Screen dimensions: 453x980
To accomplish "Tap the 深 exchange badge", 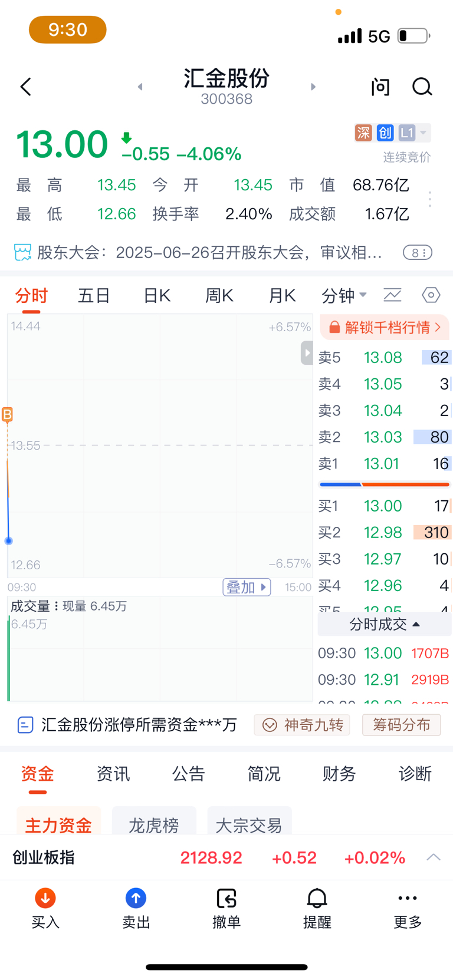I will click(363, 133).
